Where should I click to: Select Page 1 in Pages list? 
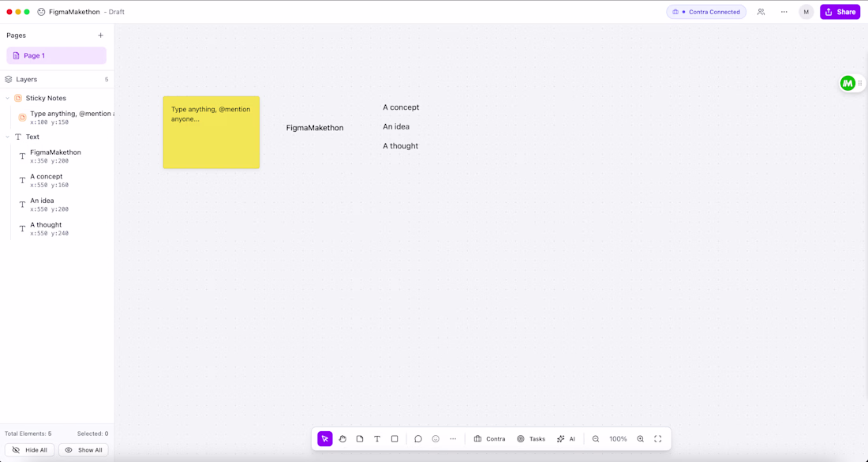tap(57, 55)
